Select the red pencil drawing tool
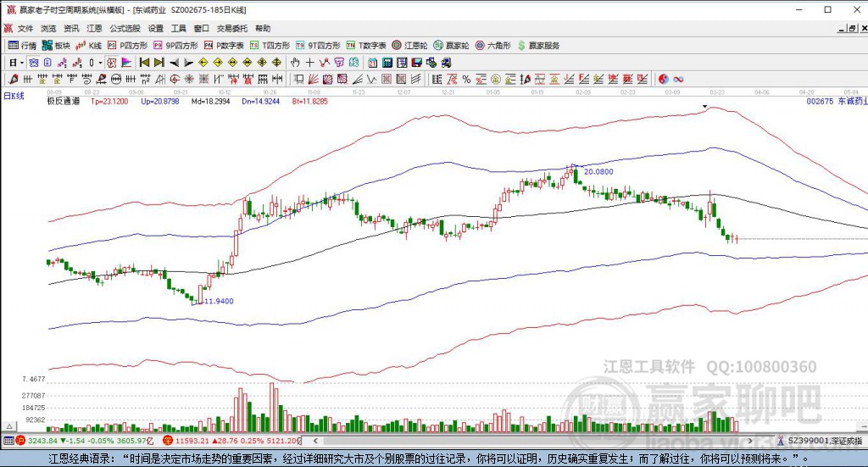Screen dimensions: 868x467 coord(14,79)
